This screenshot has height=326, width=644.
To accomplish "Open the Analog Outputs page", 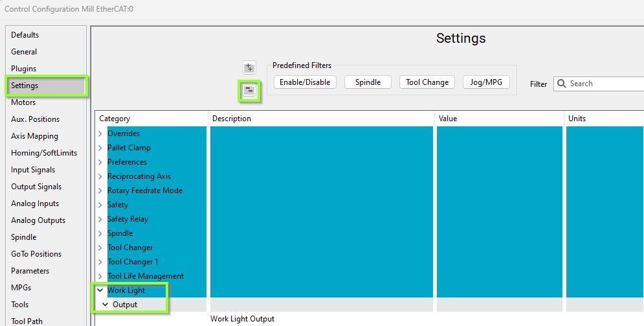I will point(38,220).
